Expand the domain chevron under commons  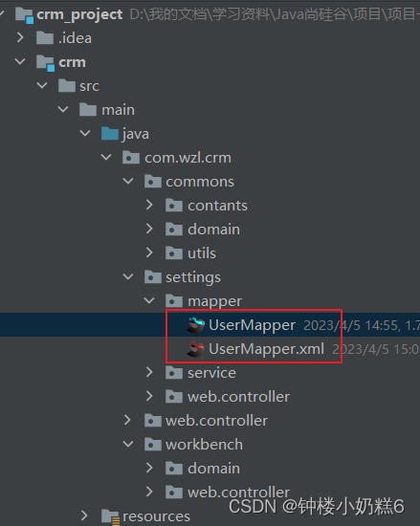[149, 229]
